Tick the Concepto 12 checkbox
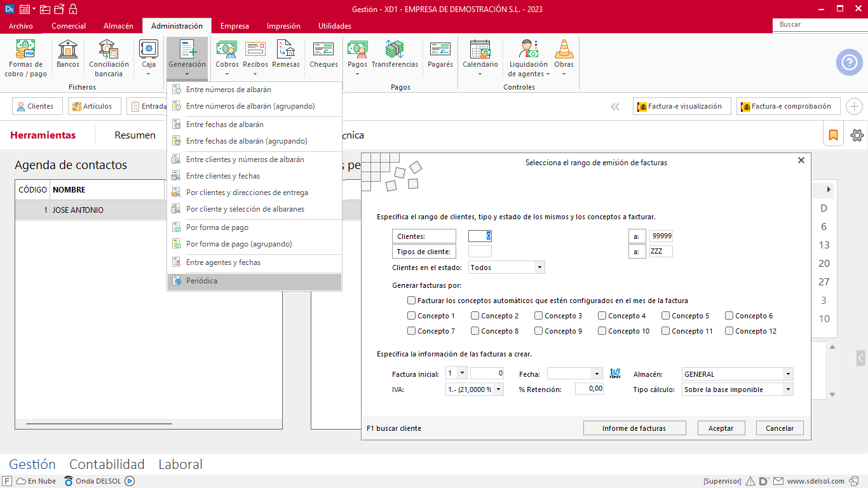Image resolution: width=868 pixels, height=488 pixels. (x=729, y=331)
